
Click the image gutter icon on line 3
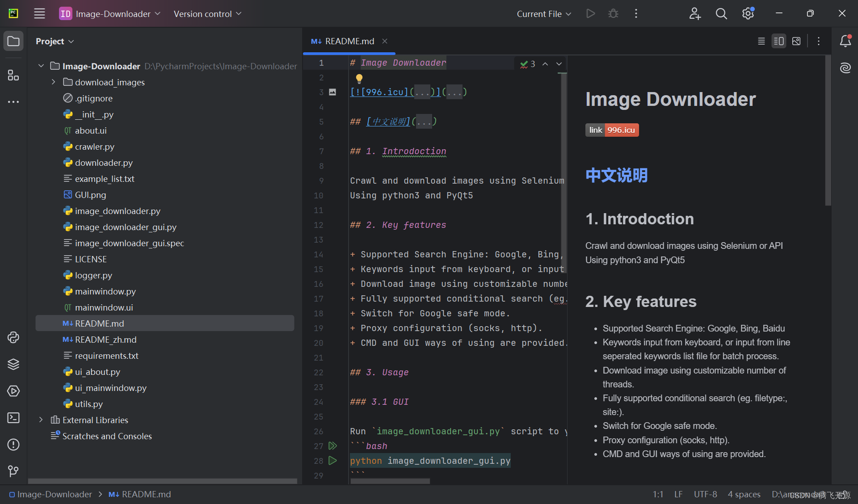click(332, 92)
